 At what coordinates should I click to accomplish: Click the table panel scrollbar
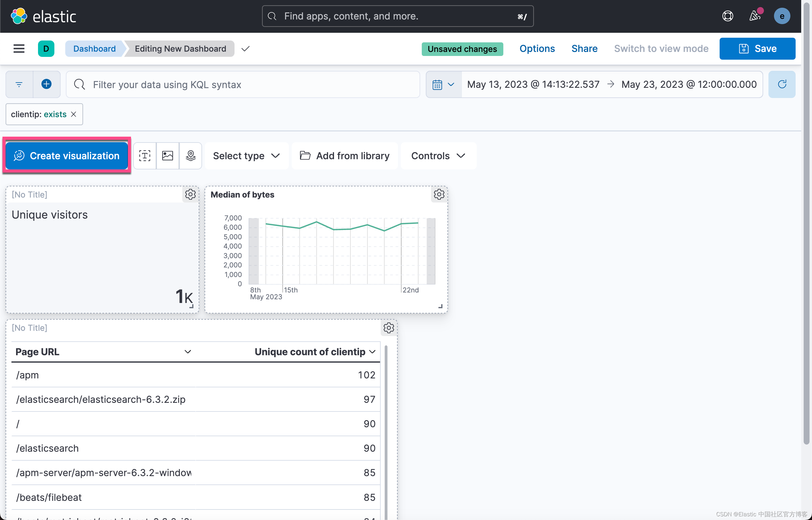point(386,432)
